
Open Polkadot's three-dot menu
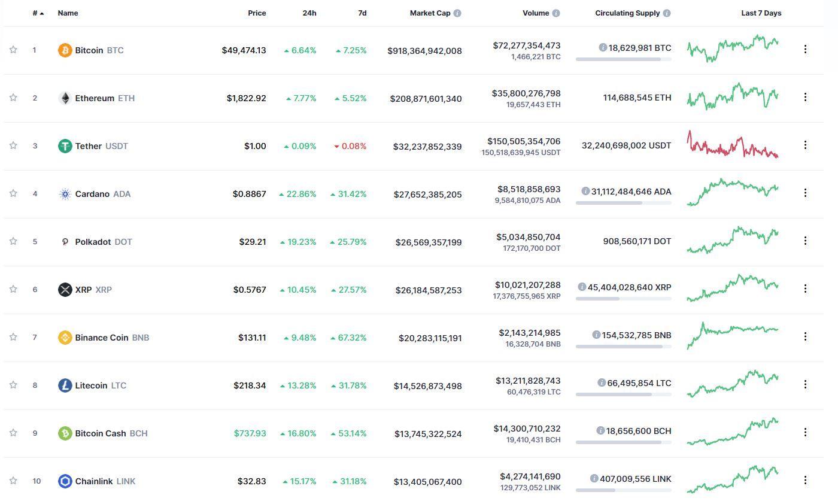[x=805, y=241]
